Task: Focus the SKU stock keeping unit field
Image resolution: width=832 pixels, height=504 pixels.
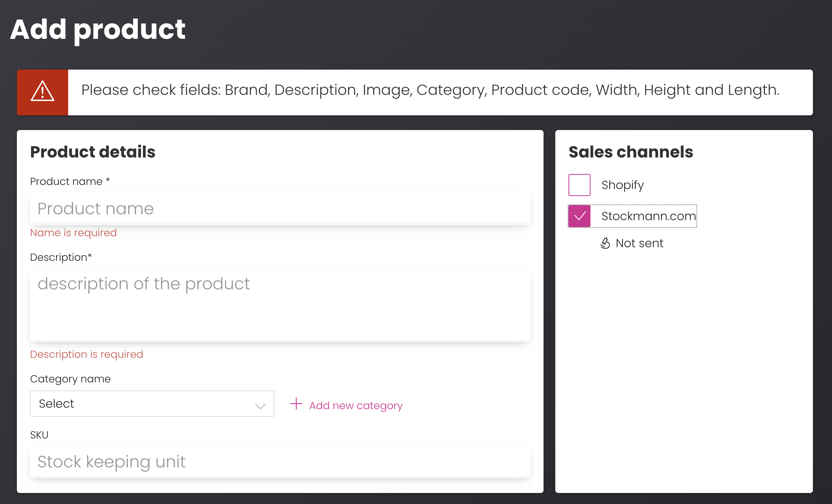Action: 280,462
